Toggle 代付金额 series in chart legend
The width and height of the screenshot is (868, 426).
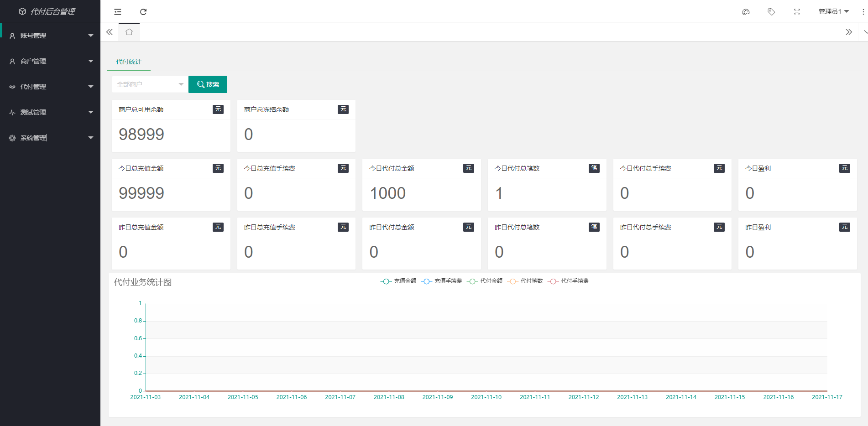(485, 281)
